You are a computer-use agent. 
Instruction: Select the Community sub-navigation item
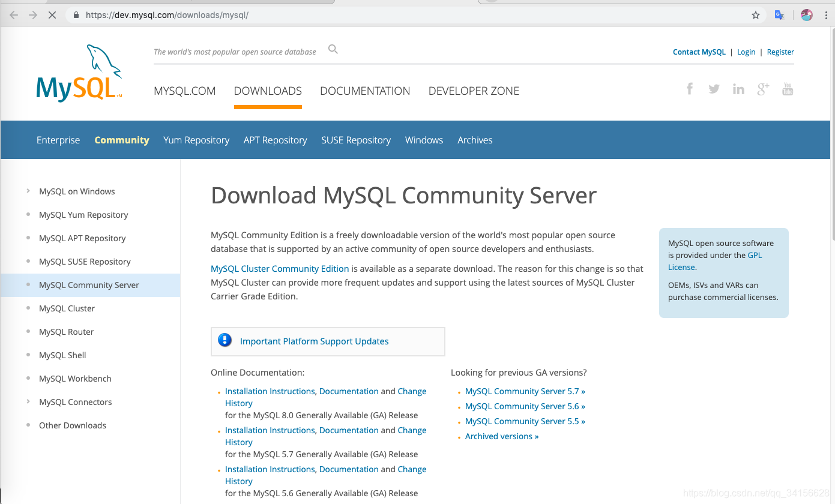point(122,140)
